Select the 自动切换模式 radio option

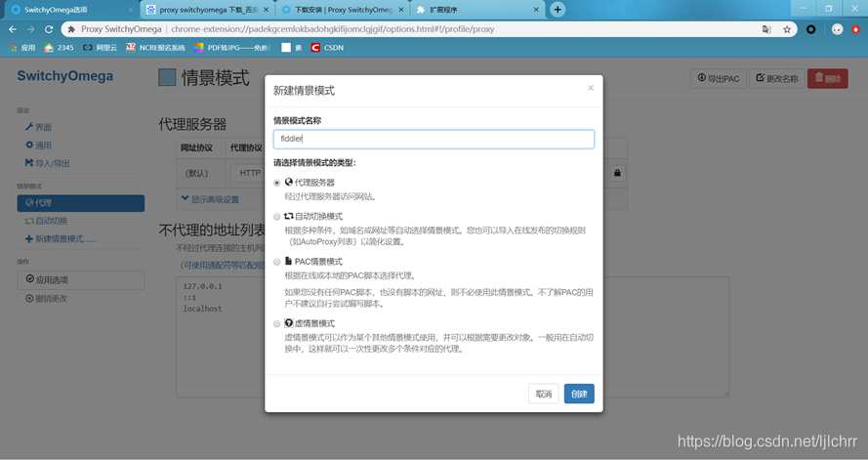(276, 217)
